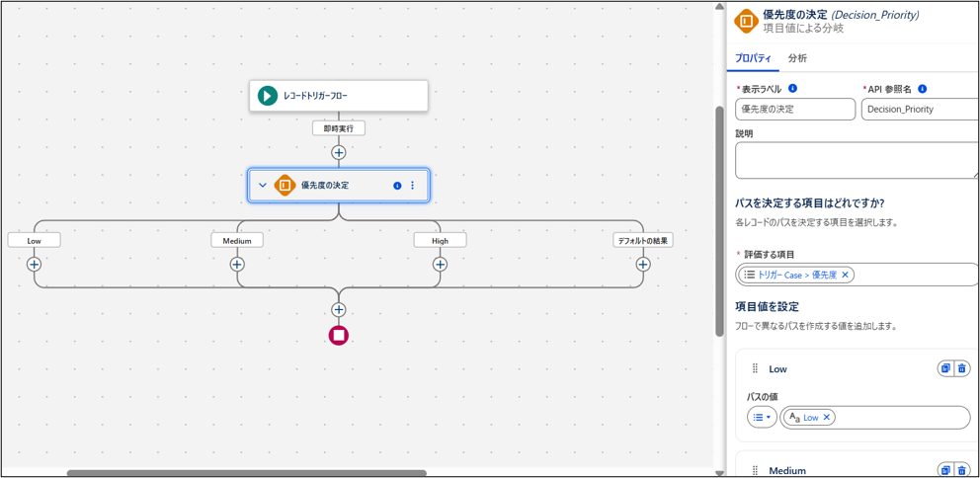Select the デフォルトの結果 path label

[643, 240]
